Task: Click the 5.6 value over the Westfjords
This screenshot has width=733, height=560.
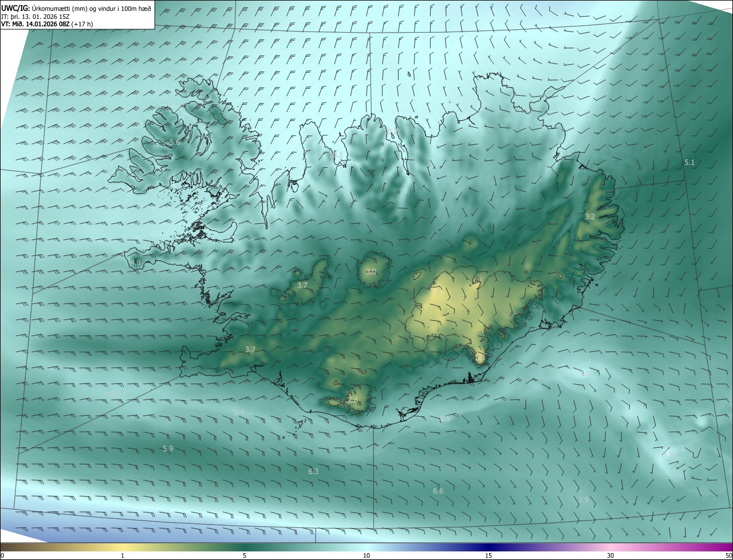Action: tap(175, 142)
